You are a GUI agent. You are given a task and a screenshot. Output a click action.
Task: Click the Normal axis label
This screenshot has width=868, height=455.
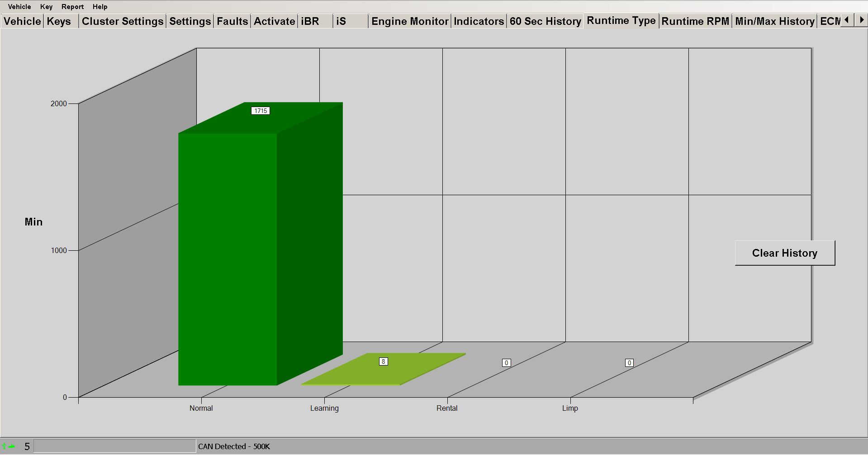tap(201, 408)
